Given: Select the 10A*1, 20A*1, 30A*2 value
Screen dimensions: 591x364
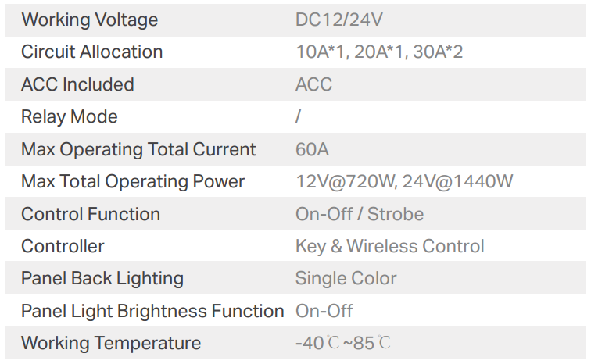Looking at the screenshot, I should [380, 52].
